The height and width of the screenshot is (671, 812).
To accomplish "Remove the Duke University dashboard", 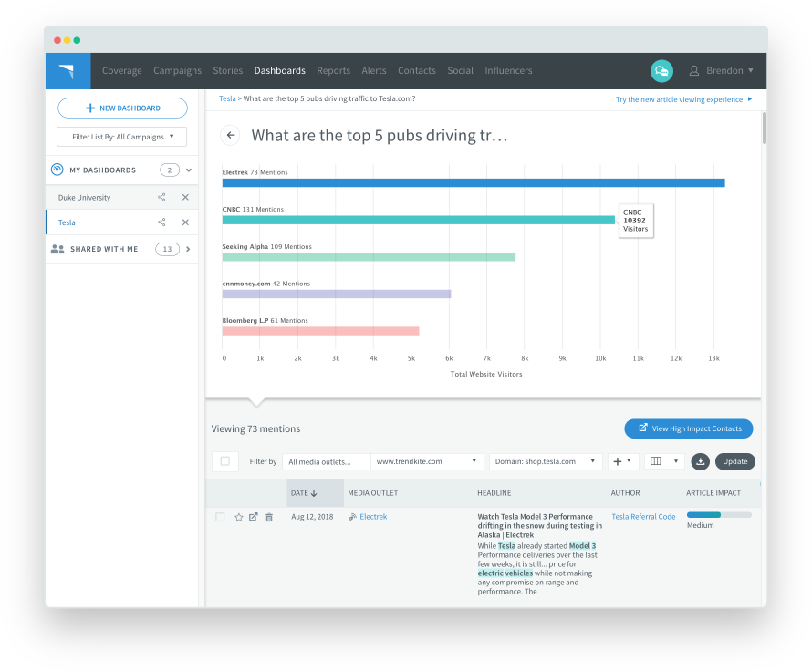I will 185,197.
